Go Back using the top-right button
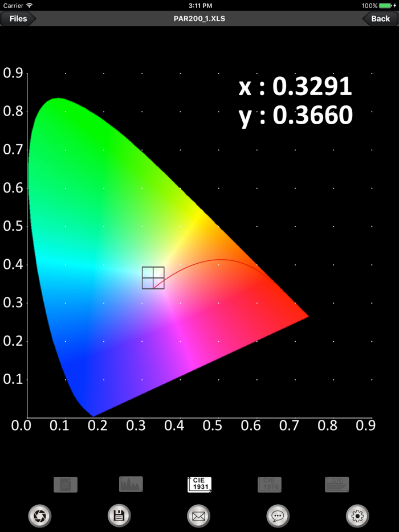 point(380,19)
